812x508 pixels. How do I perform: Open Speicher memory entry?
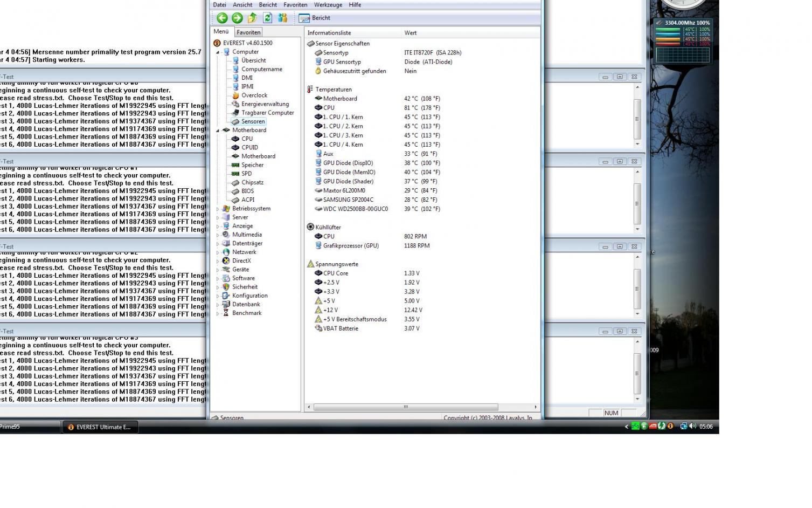pyautogui.click(x=252, y=165)
